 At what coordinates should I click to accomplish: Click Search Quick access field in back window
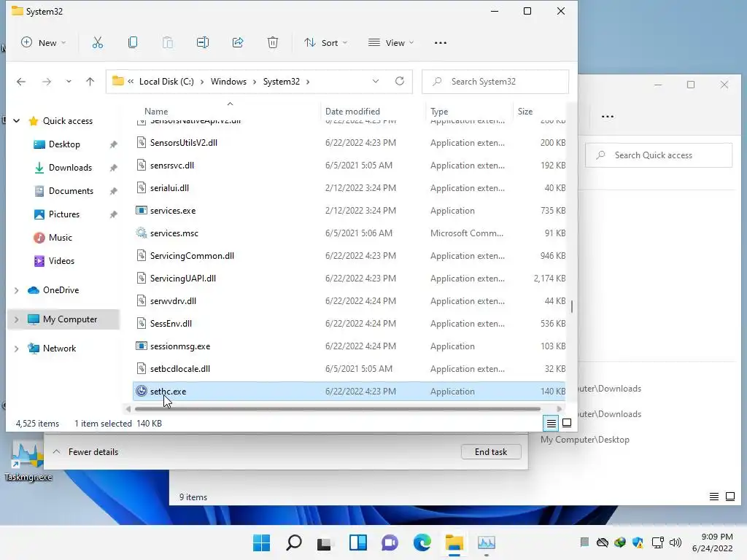[x=659, y=155]
